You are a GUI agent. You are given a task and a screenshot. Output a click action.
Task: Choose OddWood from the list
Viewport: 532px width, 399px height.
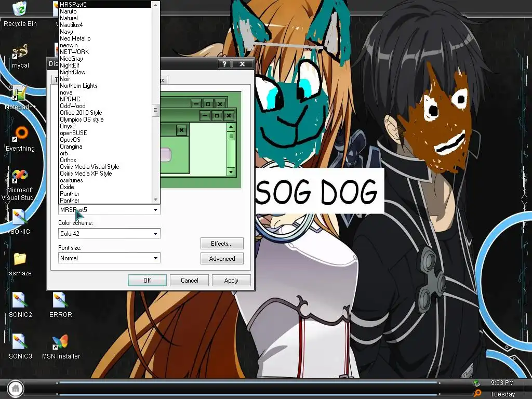[105, 106]
